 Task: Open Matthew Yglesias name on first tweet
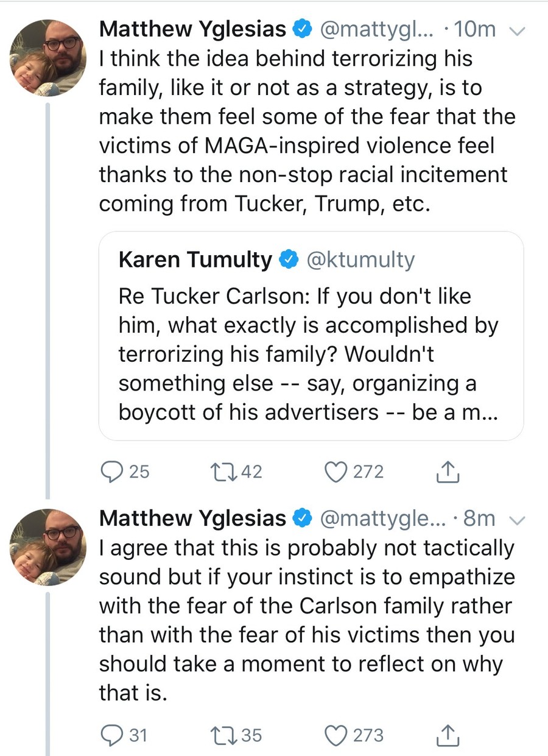pyautogui.click(x=192, y=29)
